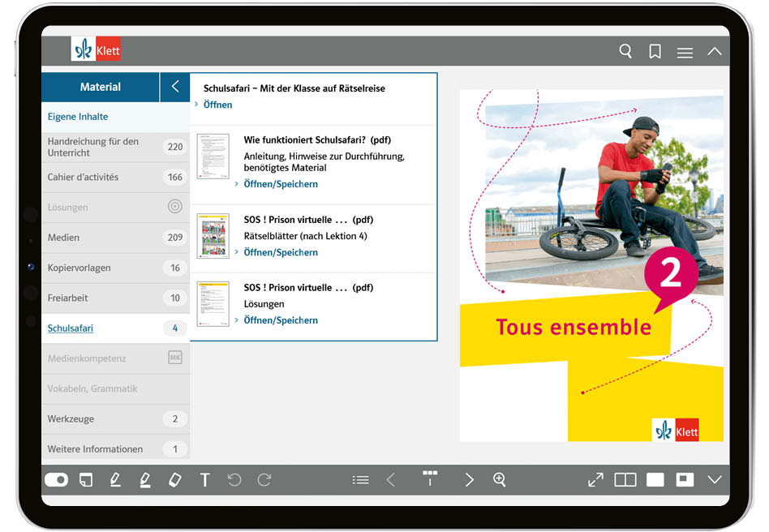Open the hamburger menu icon
Image resolution: width=769 pixels, height=532 pixels.
685,53
